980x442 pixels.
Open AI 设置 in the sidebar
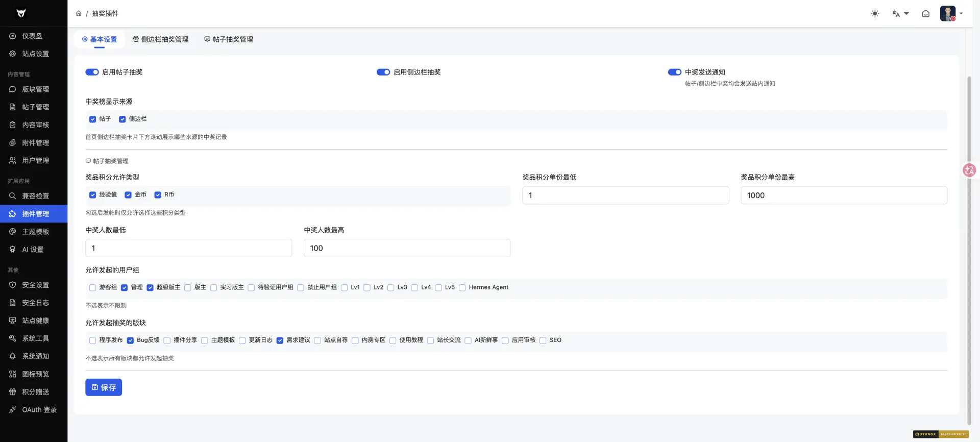(x=34, y=250)
